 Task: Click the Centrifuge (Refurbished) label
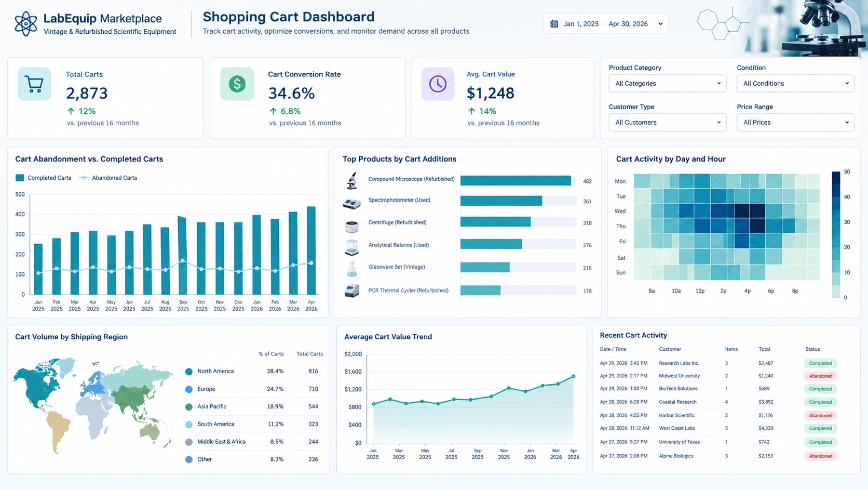point(397,222)
